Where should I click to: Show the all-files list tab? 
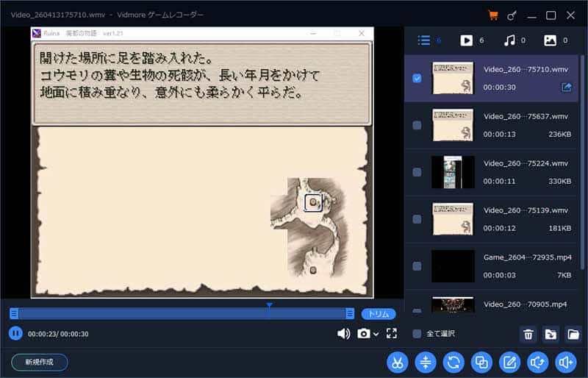coord(424,40)
